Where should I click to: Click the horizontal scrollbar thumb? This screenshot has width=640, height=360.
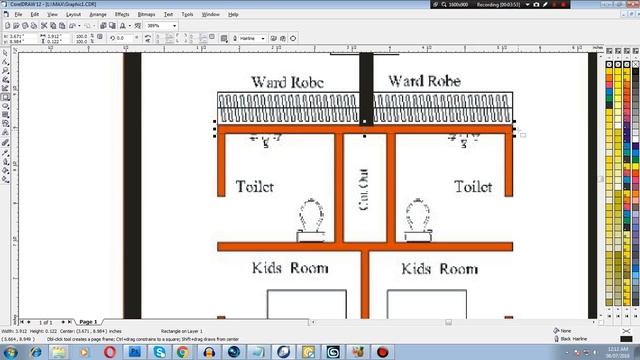[x=449, y=322]
